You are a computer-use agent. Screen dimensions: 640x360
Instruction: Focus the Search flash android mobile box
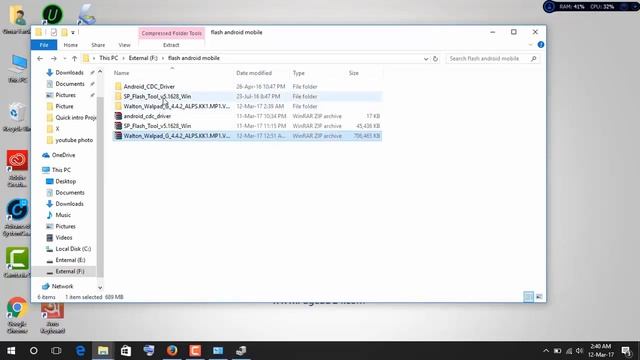click(492, 59)
